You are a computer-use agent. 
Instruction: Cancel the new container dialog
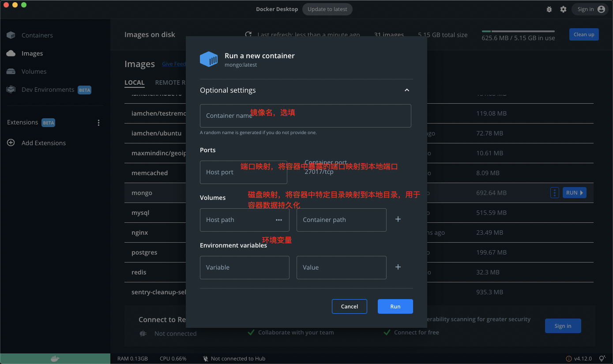pyautogui.click(x=350, y=307)
